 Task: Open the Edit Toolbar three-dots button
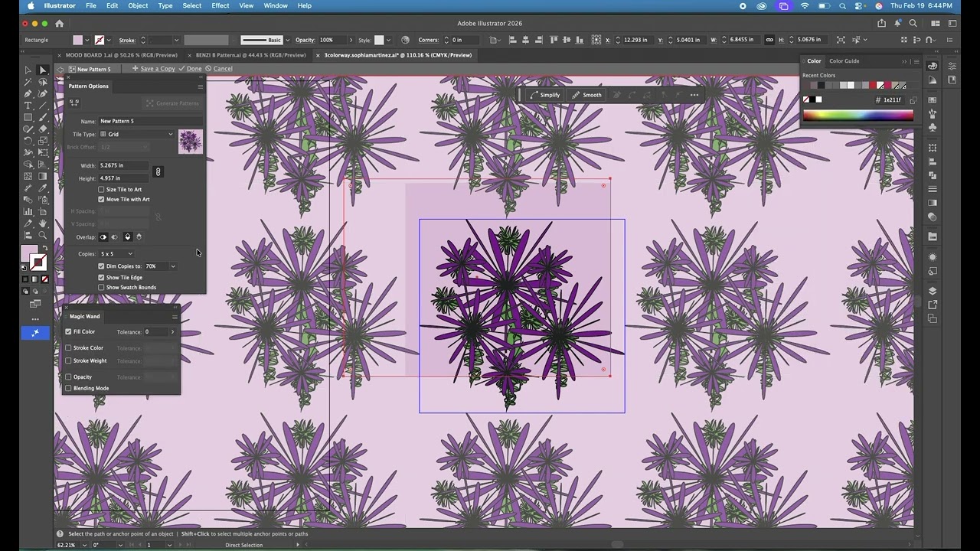(35, 318)
